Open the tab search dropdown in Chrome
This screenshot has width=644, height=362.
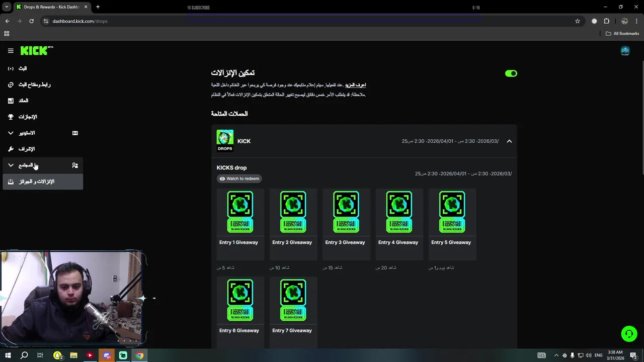point(7,7)
